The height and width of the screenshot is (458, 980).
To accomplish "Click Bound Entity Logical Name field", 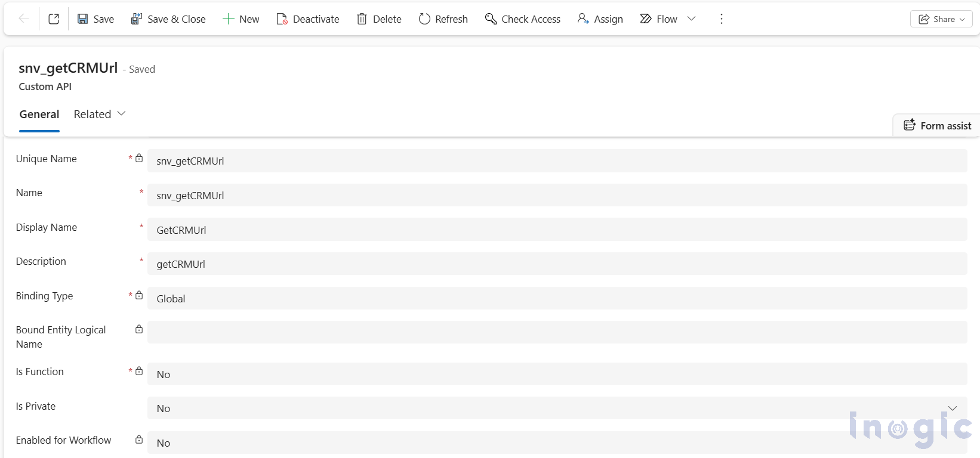I will pyautogui.click(x=557, y=332).
